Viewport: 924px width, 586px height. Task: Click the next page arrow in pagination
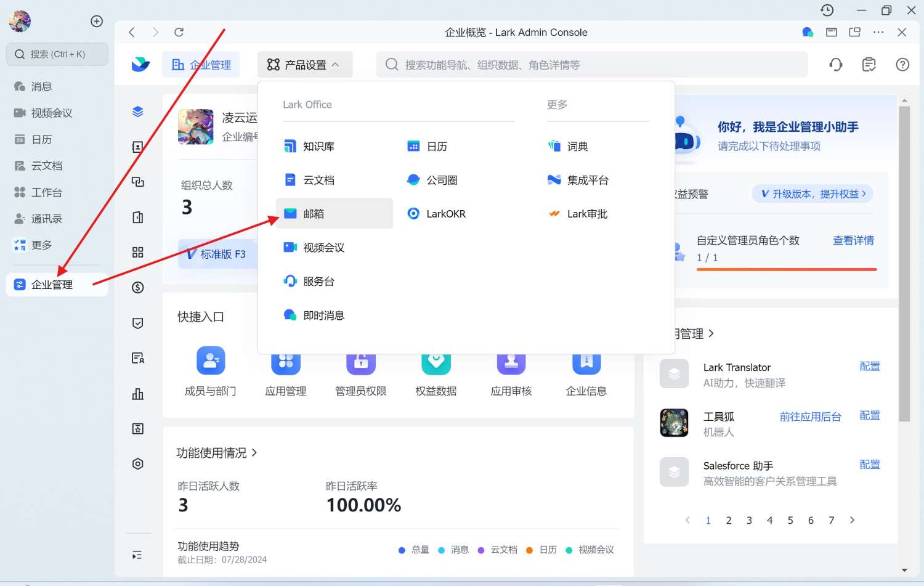click(853, 520)
